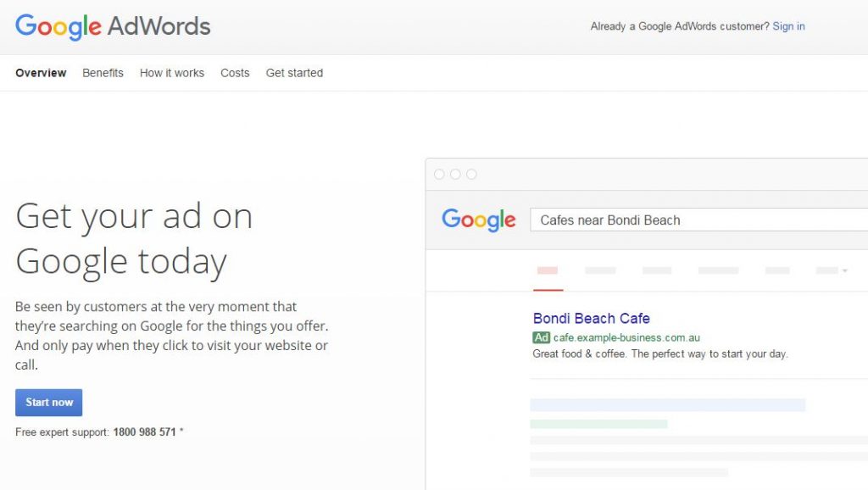Image resolution: width=868 pixels, height=490 pixels.
Task: Go to the How it works tab
Action: (x=172, y=73)
